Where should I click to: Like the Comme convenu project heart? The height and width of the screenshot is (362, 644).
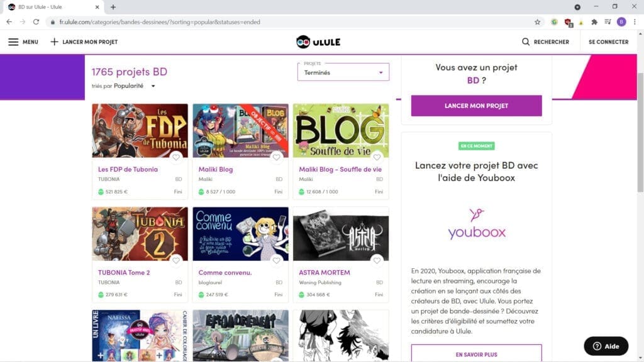pos(277,260)
